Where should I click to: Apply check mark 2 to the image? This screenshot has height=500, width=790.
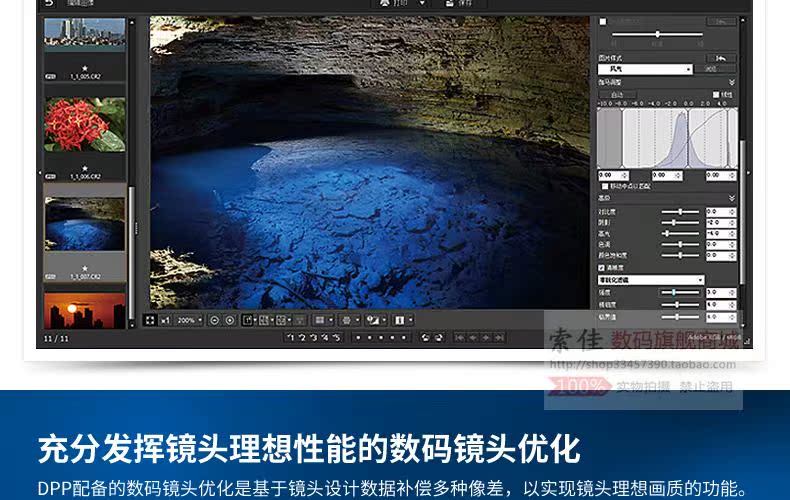point(302,338)
